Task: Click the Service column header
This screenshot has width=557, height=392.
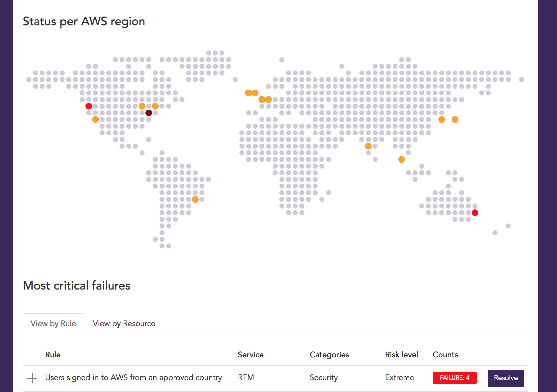Action: coord(251,355)
